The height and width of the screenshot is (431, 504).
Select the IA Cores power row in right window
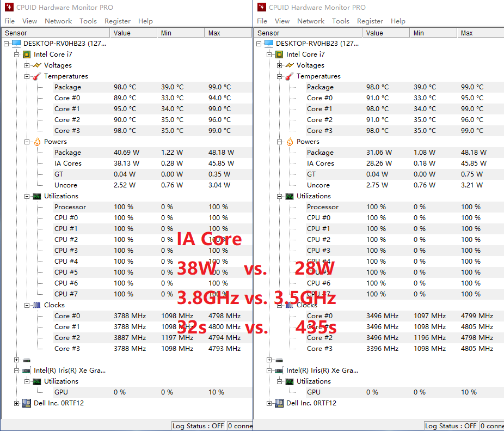pos(405,163)
